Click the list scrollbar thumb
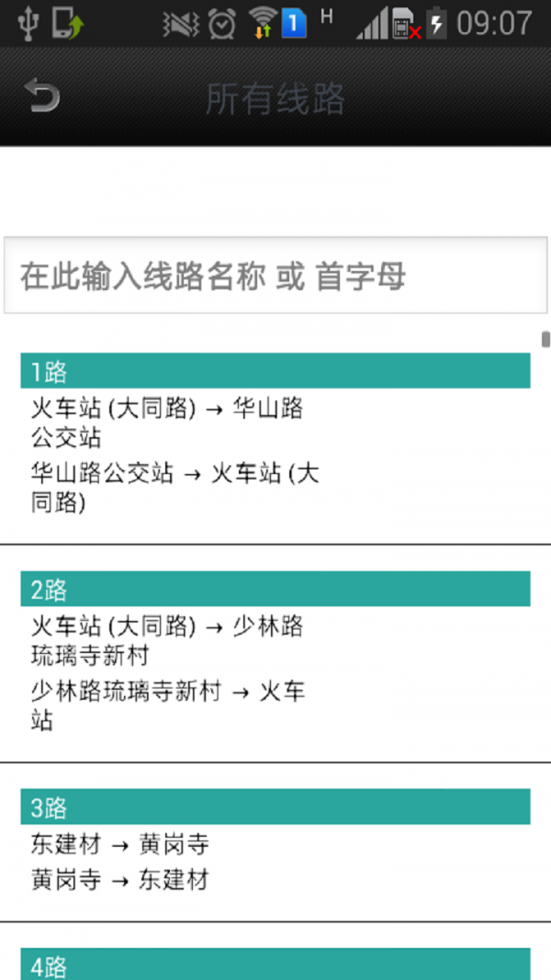The width and height of the screenshot is (551, 980). tap(545, 340)
